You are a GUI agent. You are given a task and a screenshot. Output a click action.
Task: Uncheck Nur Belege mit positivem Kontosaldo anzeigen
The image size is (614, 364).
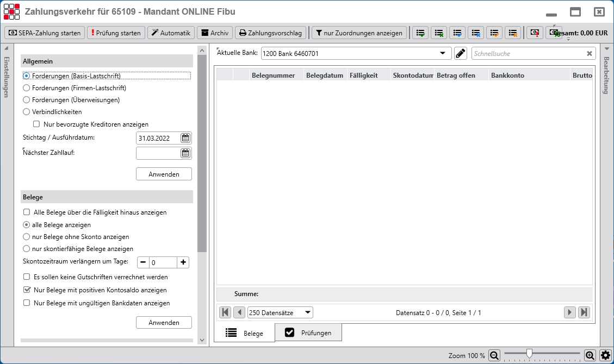tap(27, 290)
